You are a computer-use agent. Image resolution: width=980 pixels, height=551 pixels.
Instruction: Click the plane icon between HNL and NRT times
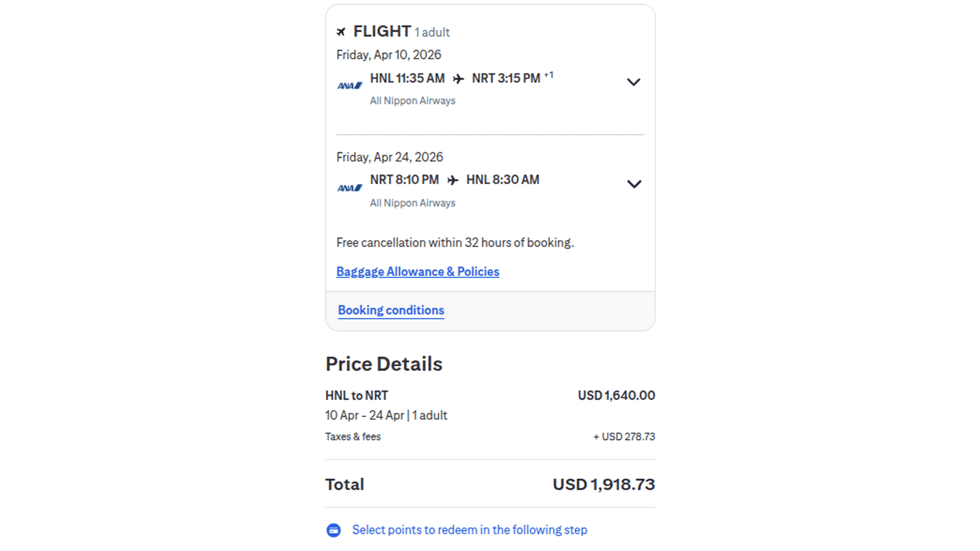(x=458, y=79)
